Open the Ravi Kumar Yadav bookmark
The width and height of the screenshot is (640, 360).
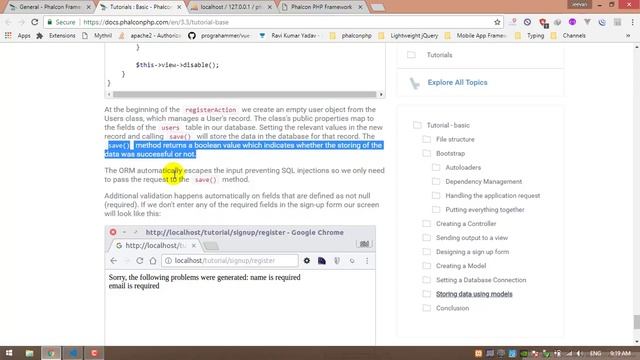tap(289, 36)
